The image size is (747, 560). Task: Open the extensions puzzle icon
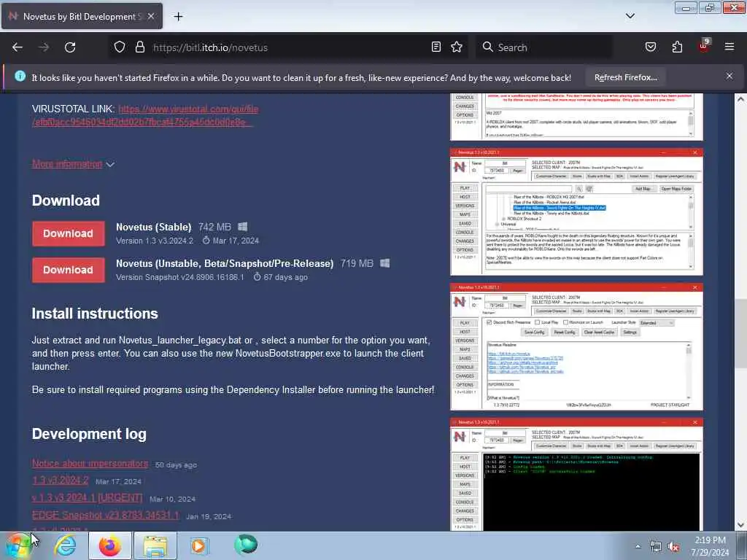point(677,47)
